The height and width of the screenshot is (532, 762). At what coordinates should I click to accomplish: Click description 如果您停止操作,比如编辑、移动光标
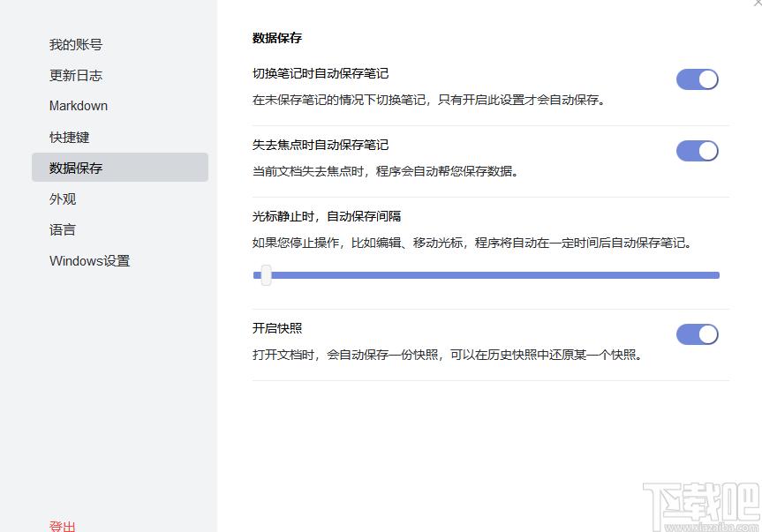pos(472,243)
